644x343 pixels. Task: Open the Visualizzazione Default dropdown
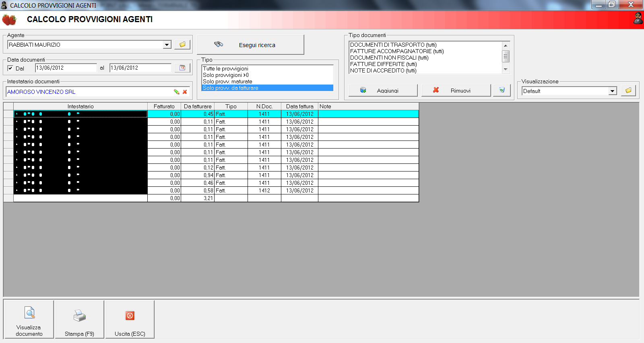point(613,91)
